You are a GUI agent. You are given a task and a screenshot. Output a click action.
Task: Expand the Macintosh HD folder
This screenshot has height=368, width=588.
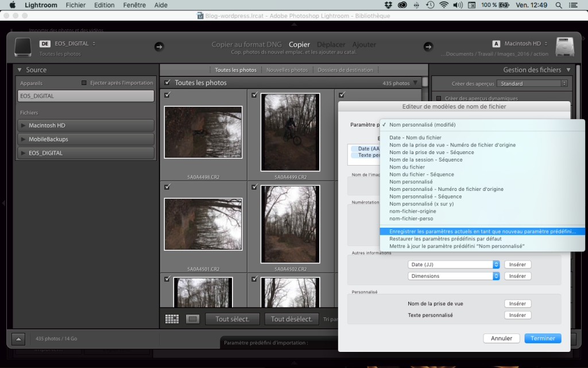(x=23, y=125)
